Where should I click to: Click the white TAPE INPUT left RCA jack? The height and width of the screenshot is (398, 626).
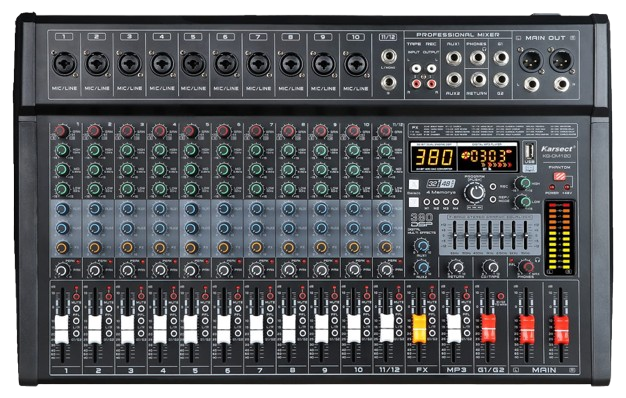coord(416,68)
